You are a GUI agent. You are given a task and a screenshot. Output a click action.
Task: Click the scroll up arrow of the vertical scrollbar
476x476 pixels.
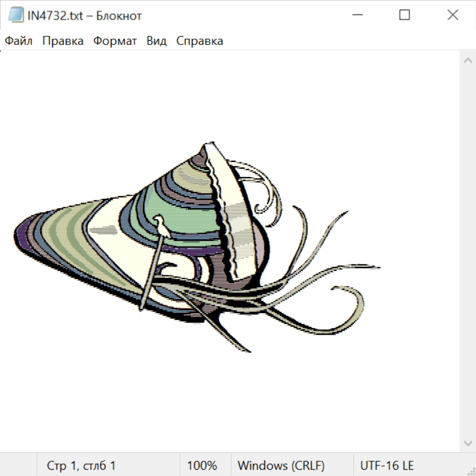[468, 61]
